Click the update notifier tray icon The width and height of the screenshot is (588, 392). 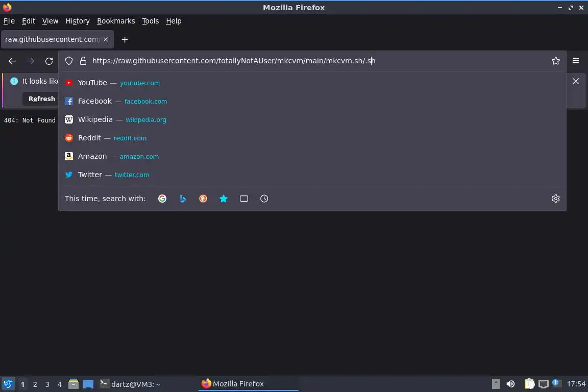pos(556,383)
